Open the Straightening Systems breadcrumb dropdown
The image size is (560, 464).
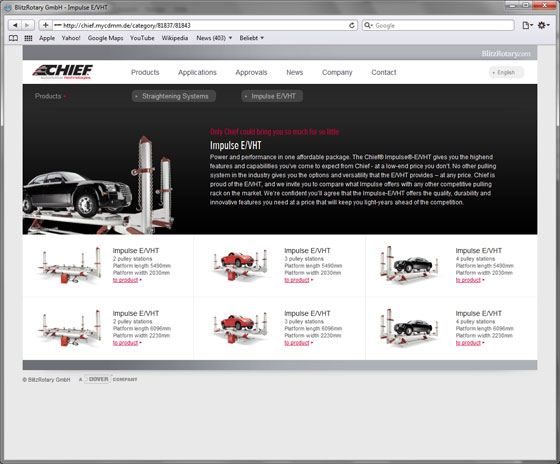coord(174,96)
